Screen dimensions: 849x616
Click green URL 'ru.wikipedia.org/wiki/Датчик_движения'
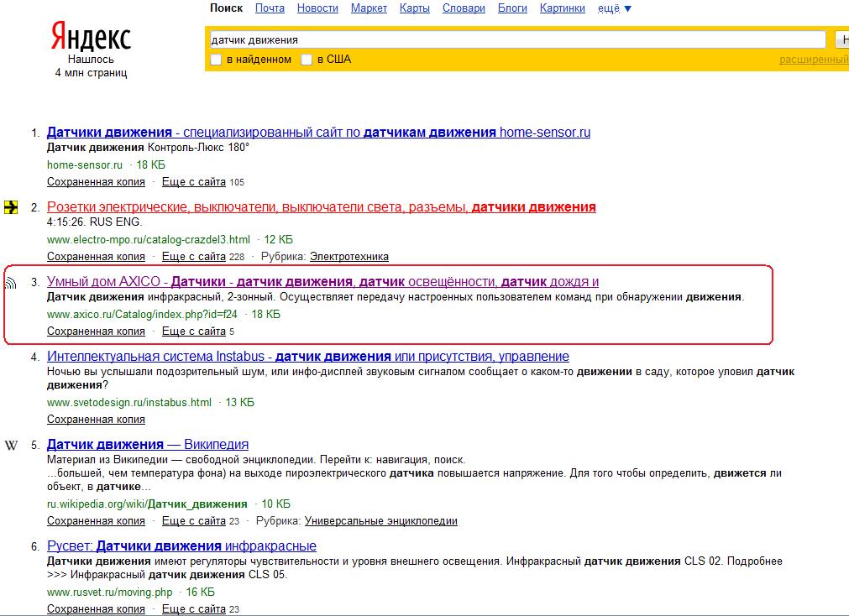point(147,504)
